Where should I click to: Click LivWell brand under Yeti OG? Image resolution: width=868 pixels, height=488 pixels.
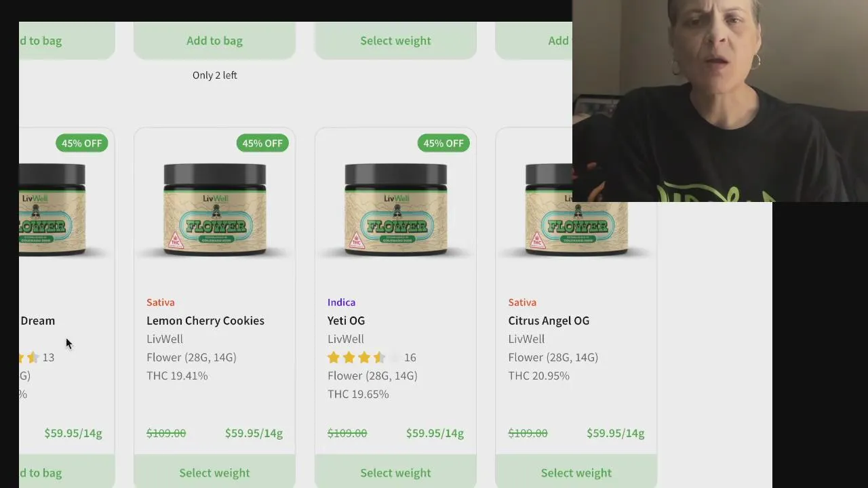[346, 339]
